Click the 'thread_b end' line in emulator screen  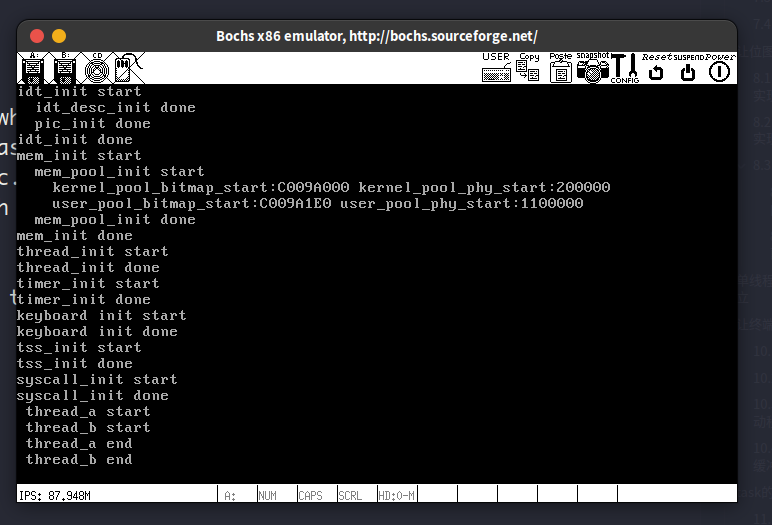(x=79, y=460)
